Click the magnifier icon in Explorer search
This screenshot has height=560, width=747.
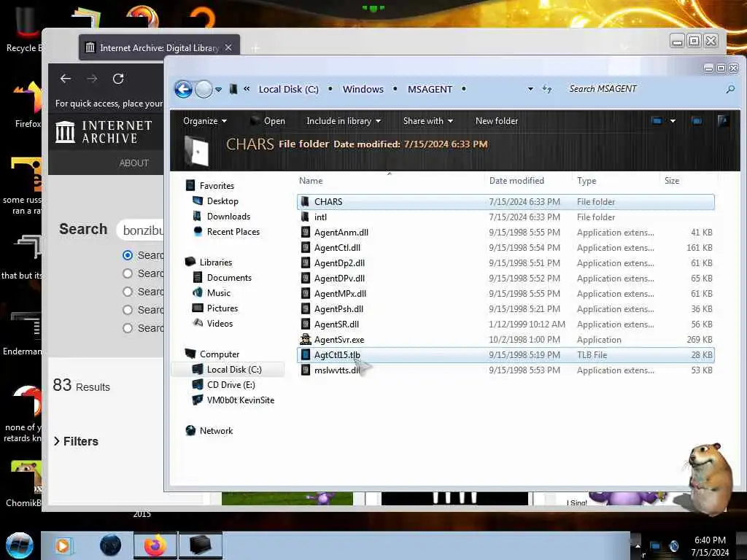(x=730, y=89)
